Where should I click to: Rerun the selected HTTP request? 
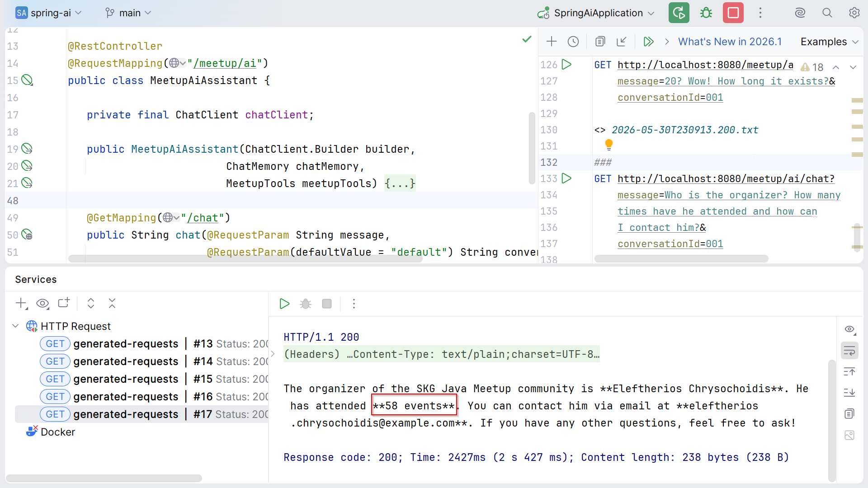[x=284, y=304]
